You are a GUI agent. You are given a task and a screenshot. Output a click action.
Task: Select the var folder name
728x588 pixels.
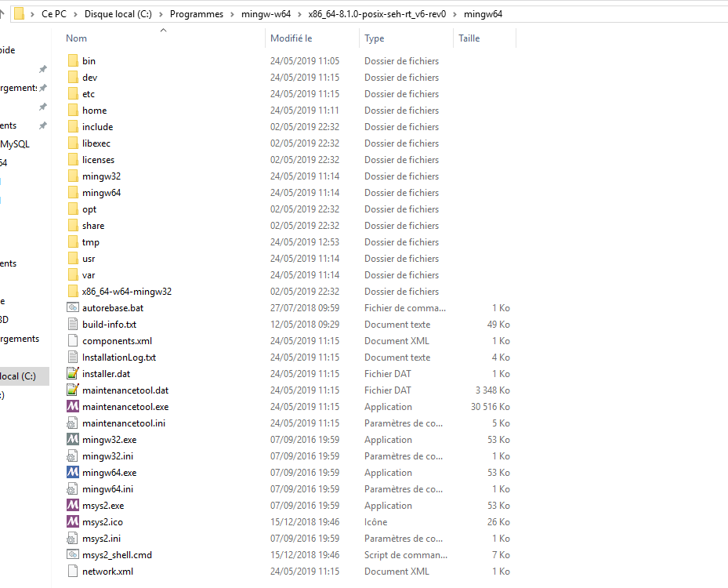click(x=89, y=275)
